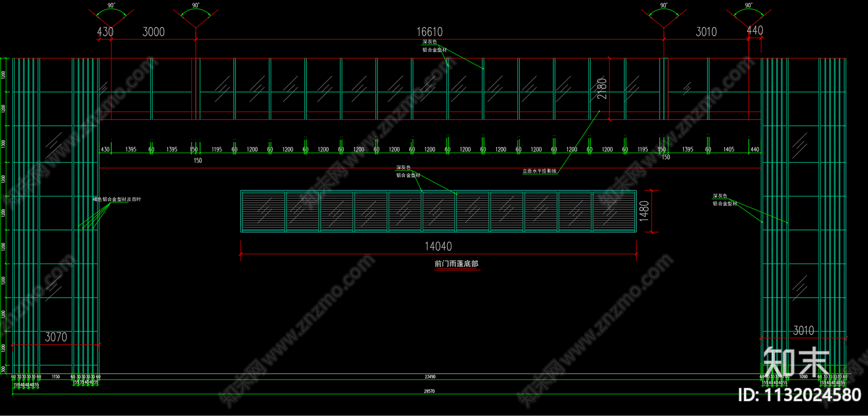Select the 1405 dimension in segment row
Image resolution: width=868 pixels, height=416 pixels.
point(729,149)
